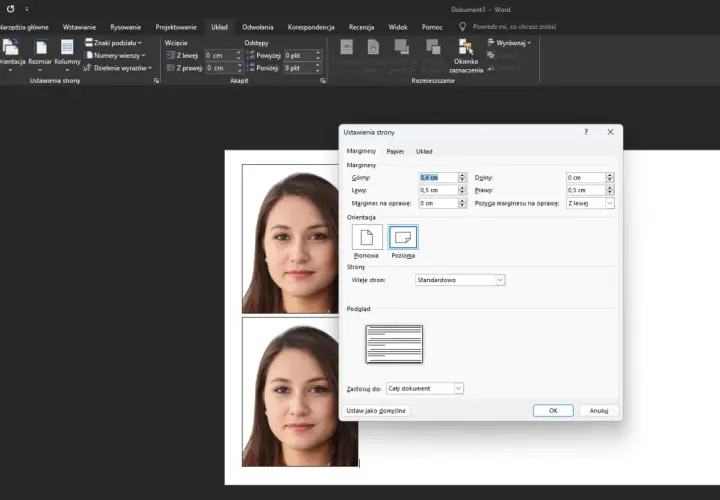Switch to Recenzja ribbon tab
Image resolution: width=720 pixels, height=500 pixels.
coord(361,27)
